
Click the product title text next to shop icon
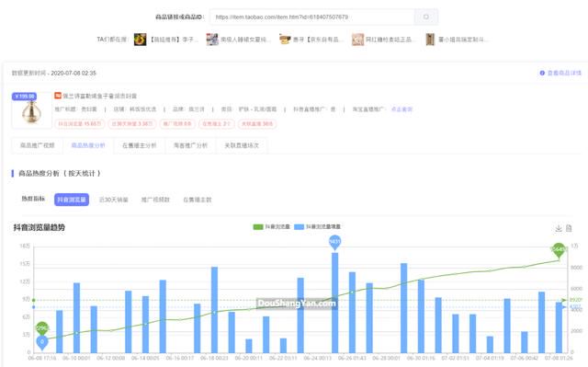click(x=100, y=96)
